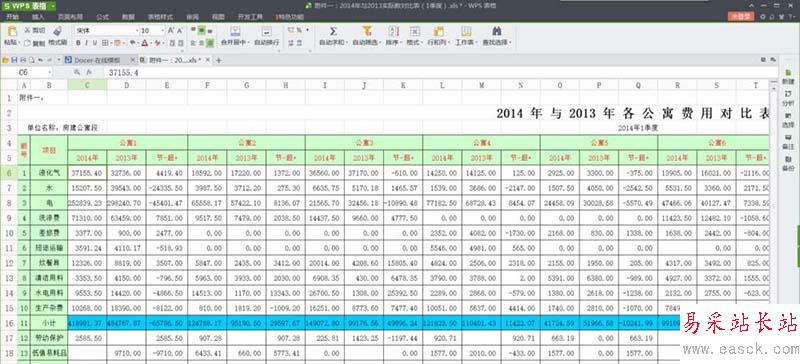The image size is (800, 364).
Task: Select row header 16
Action: (x=9, y=323)
